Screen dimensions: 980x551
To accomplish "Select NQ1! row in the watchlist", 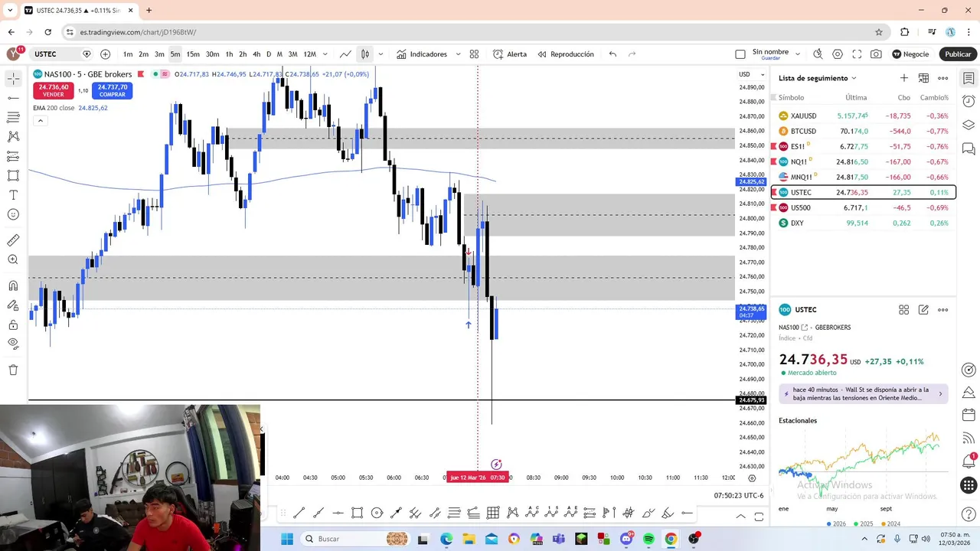I will pyautogui.click(x=863, y=161).
